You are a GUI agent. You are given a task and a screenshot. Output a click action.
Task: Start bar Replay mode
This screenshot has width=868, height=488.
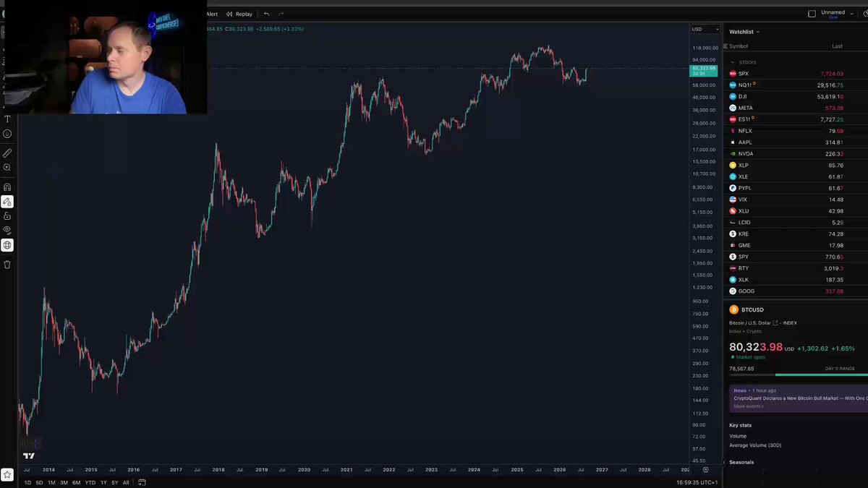(x=239, y=14)
